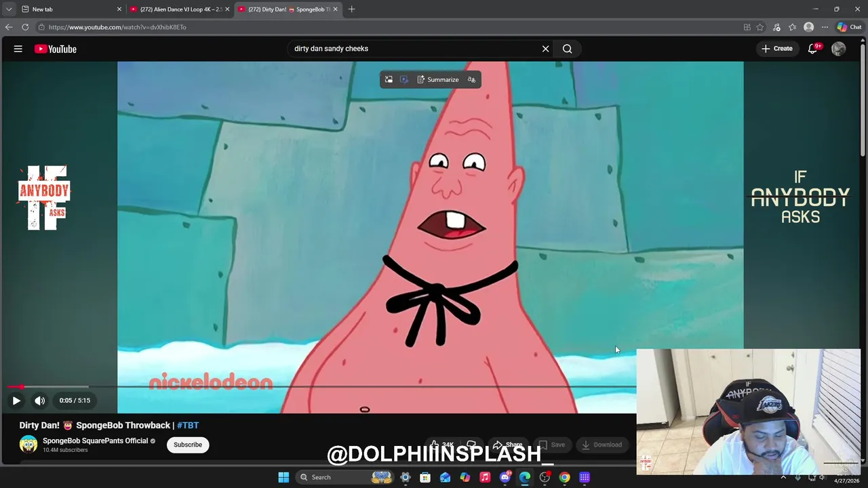The image size is (868, 488).
Task: Add page to favorites with star icon
Action: pyautogui.click(x=760, y=27)
